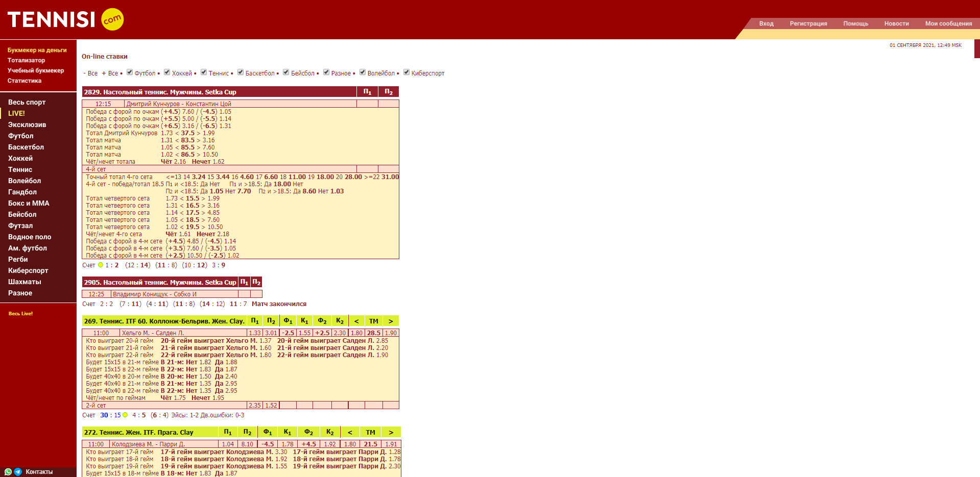Click the Весь Live! link
Screen dimensions: 980x477
click(20, 314)
